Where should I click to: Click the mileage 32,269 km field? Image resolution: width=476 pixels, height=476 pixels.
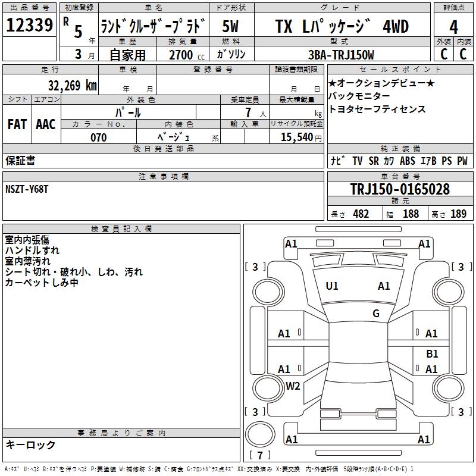point(51,85)
